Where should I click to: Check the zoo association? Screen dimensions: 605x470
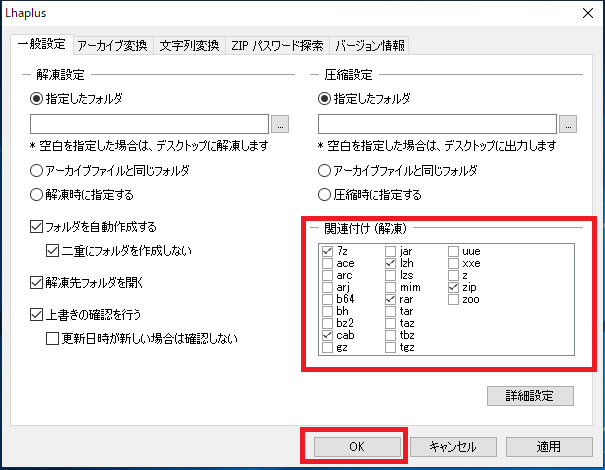click(453, 299)
